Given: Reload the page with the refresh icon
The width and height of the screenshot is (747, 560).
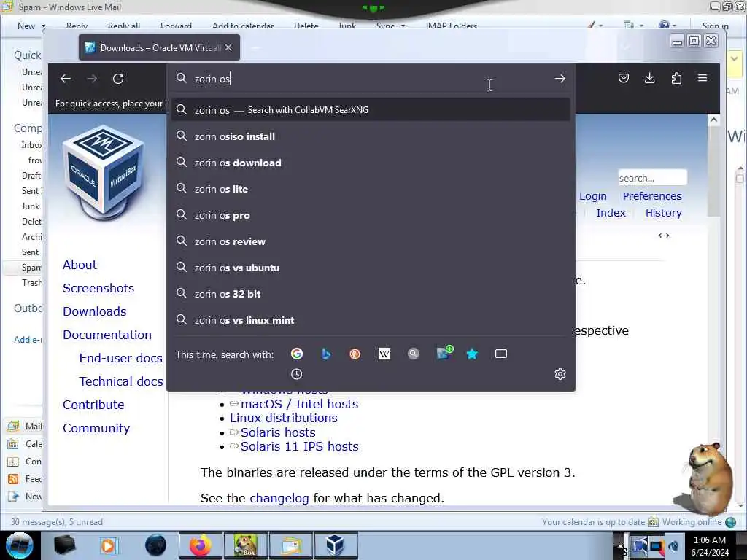Looking at the screenshot, I should point(118,79).
